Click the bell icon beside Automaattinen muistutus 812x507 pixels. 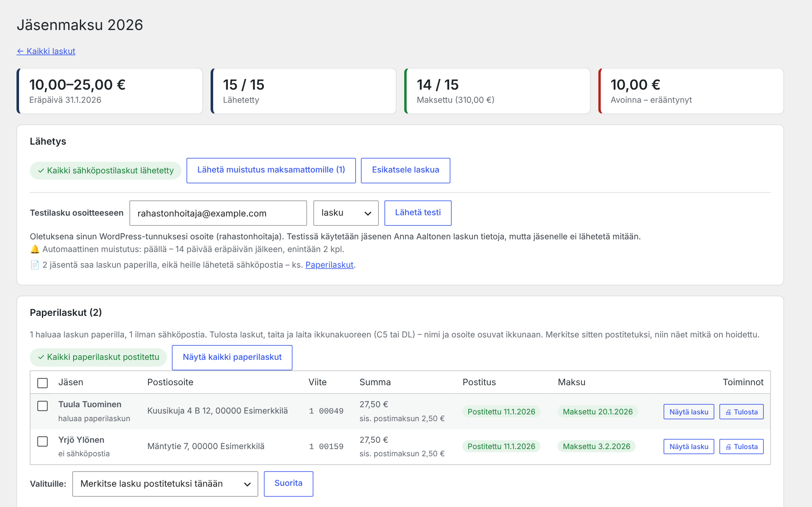pos(35,249)
